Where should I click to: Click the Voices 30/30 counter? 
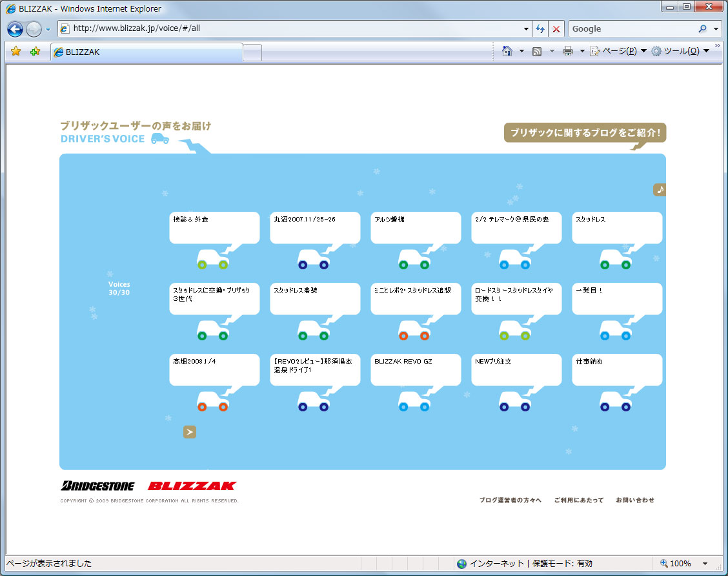(x=119, y=289)
